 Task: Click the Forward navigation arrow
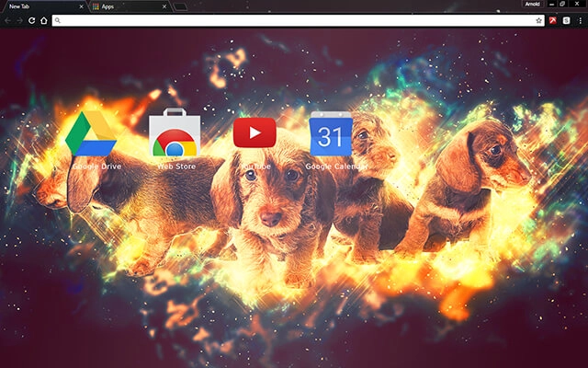19,20
